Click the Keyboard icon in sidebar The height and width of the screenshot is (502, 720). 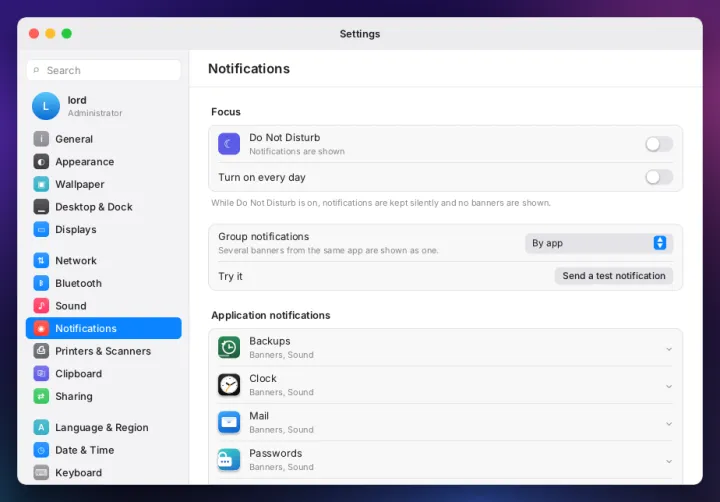coord(41,473)
